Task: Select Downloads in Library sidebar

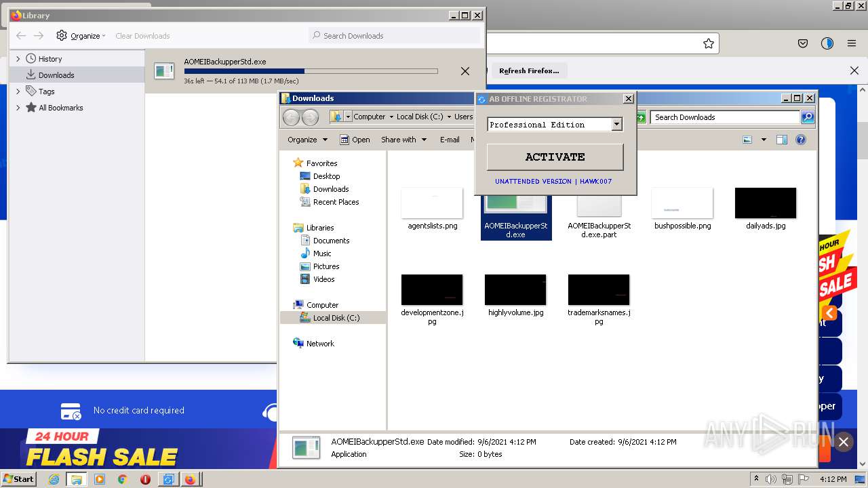Action: click(56, 75)
